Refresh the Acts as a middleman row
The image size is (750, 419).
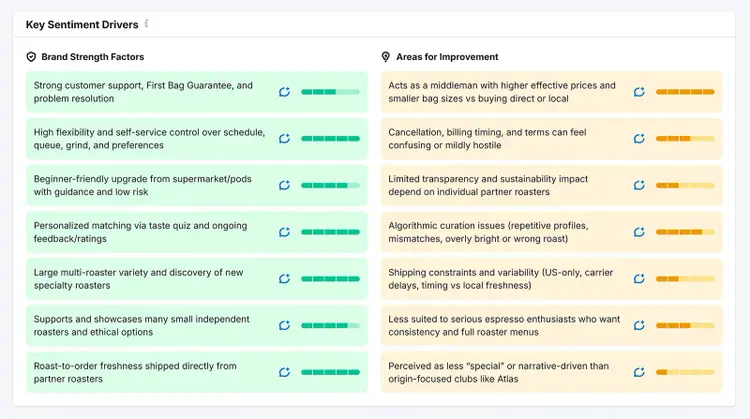point(639,92)
